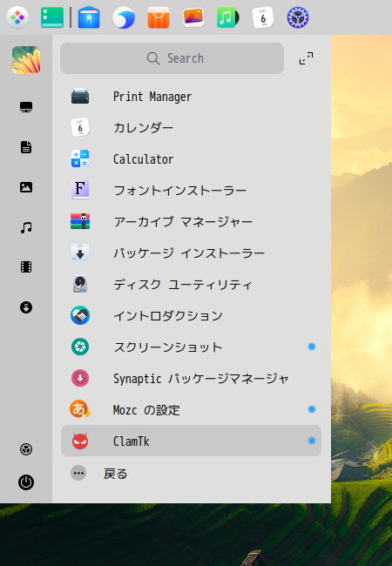Open the イントロダクション app
This screenshot has height=566, width=392.
pyautogui.click(x=191, y=315)
